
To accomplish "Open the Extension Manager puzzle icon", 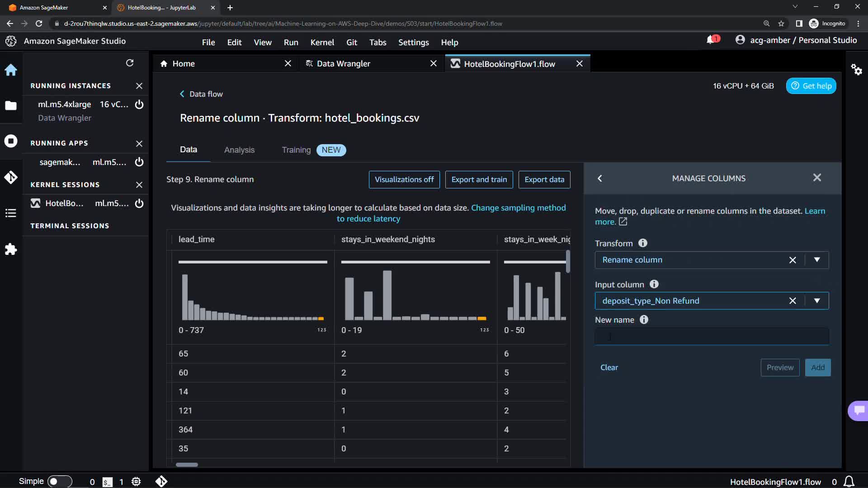I will click(x=11, y=249).
